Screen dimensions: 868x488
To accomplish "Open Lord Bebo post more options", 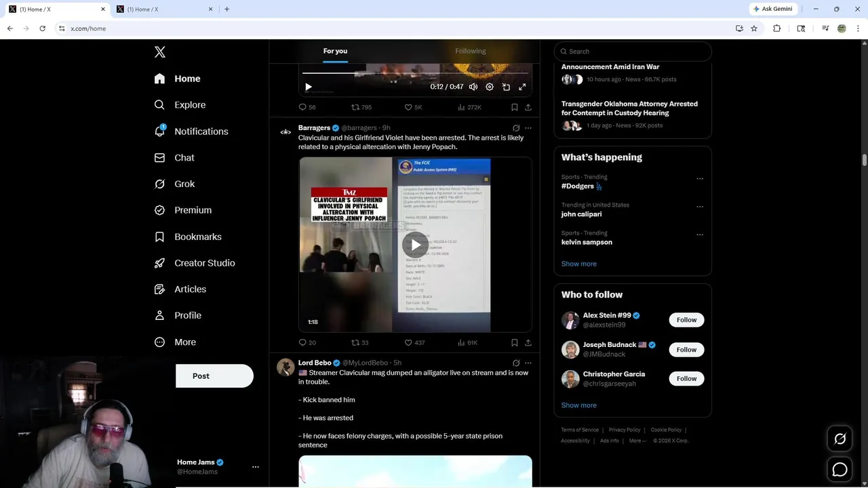I will click(528, 363).
